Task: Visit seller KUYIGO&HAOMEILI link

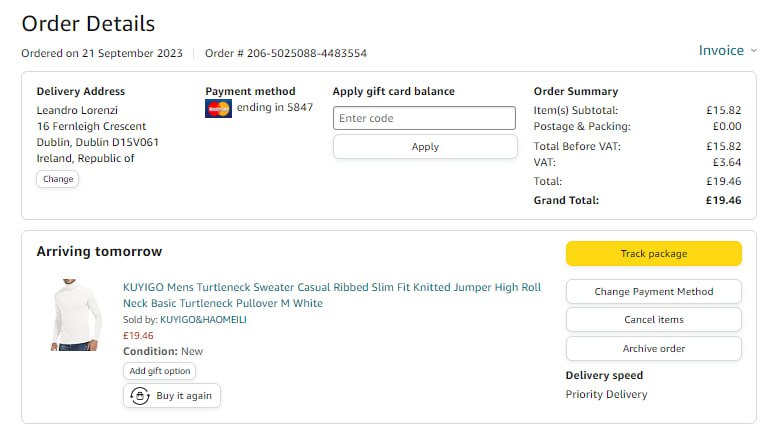Action: tap(203, 320)
